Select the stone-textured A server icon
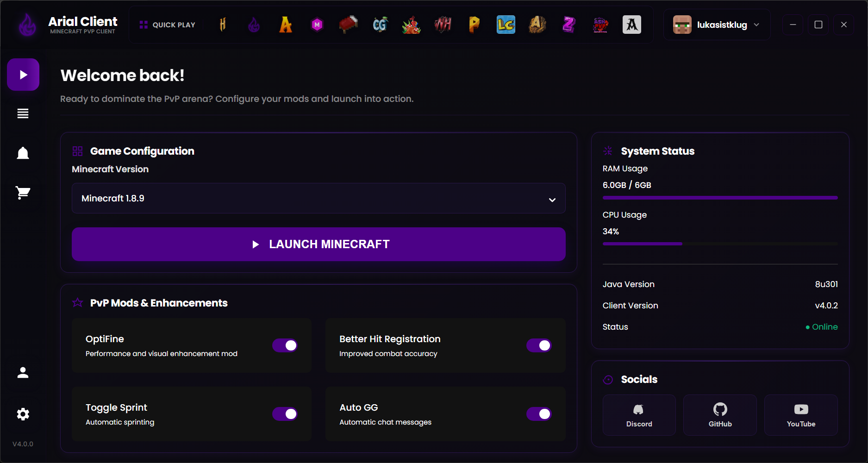The image size is (868, 463). [x=537, y=25]
